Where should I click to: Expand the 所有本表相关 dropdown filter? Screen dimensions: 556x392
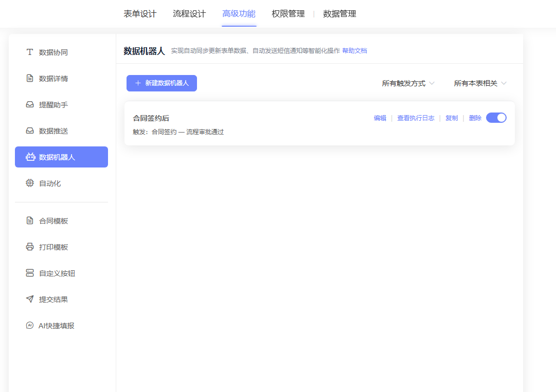point(480,83)
